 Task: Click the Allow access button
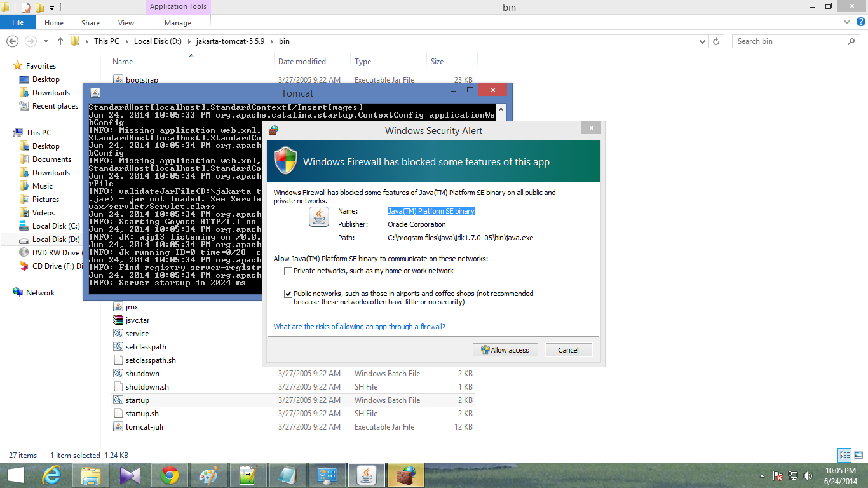[x=505, y=349]
